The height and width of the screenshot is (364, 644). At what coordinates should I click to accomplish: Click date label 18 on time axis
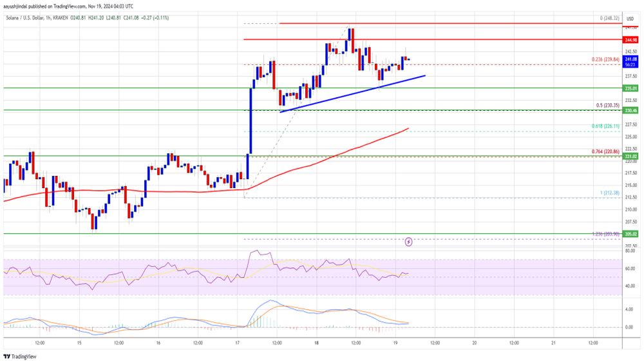pyautogui.click(x=316, y=343)
